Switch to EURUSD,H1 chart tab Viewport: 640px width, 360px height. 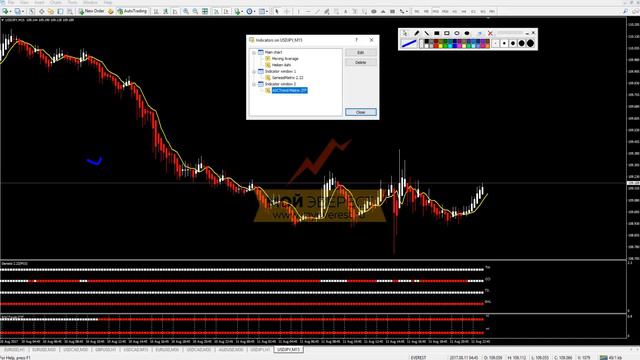(x=14, y=350)
